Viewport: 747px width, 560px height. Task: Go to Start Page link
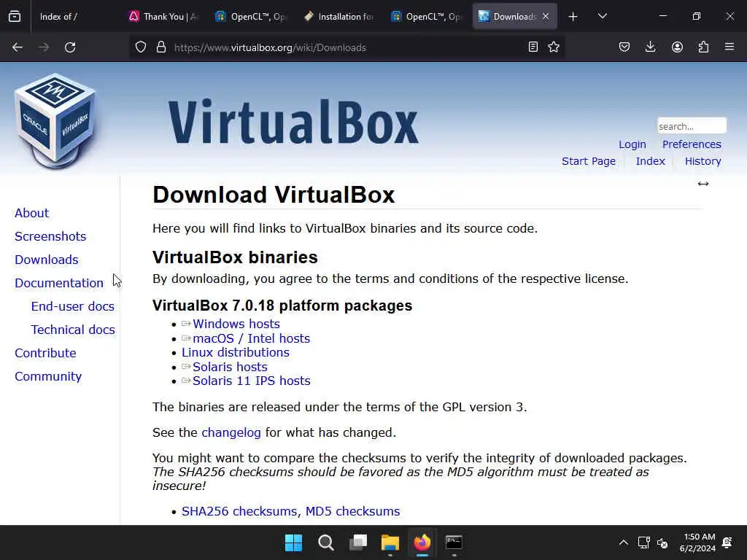click(589, 161)
